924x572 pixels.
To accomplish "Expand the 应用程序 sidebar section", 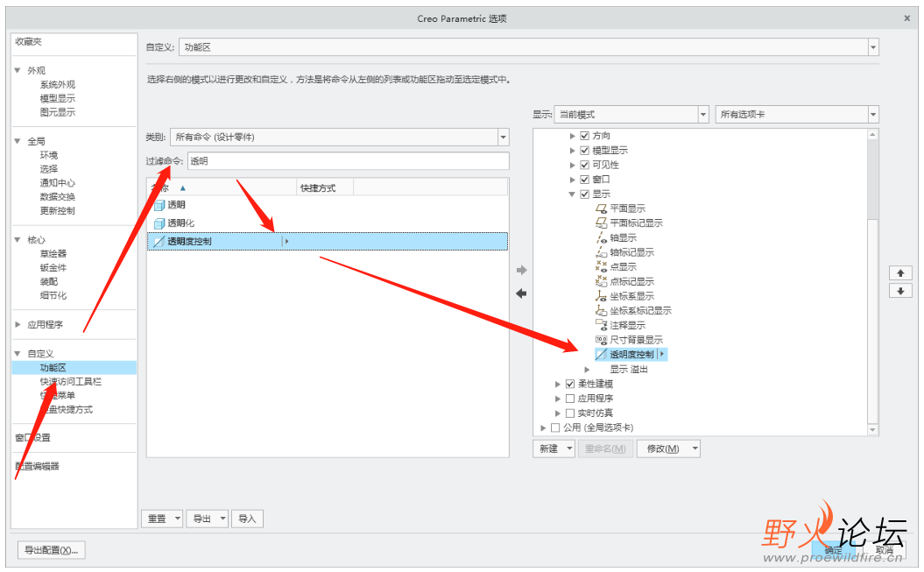I will [18, 325].
